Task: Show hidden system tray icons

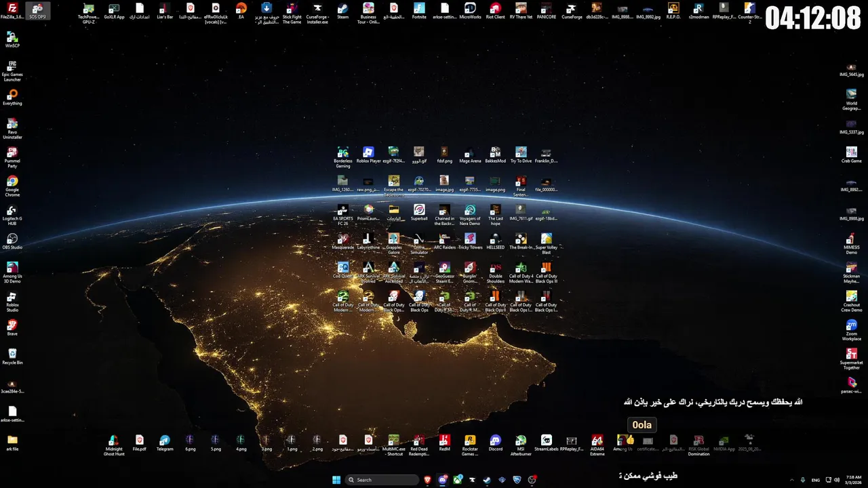Action: point(791,480)
